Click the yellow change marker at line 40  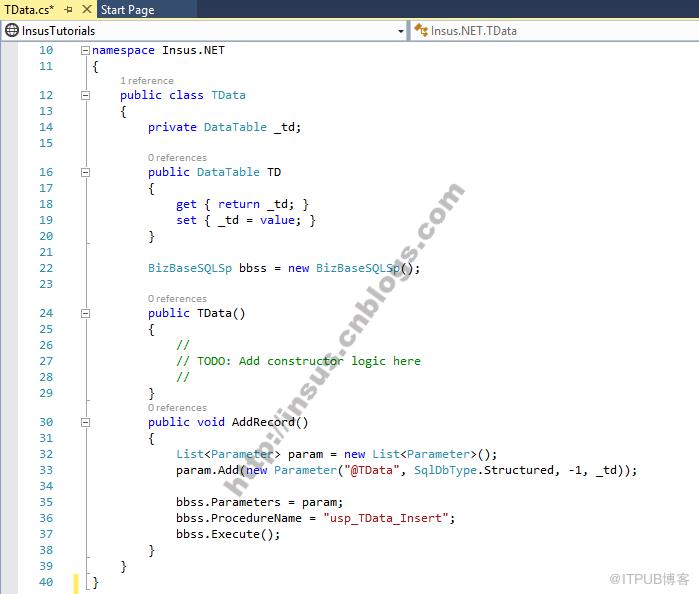click(x=76, y=583)
